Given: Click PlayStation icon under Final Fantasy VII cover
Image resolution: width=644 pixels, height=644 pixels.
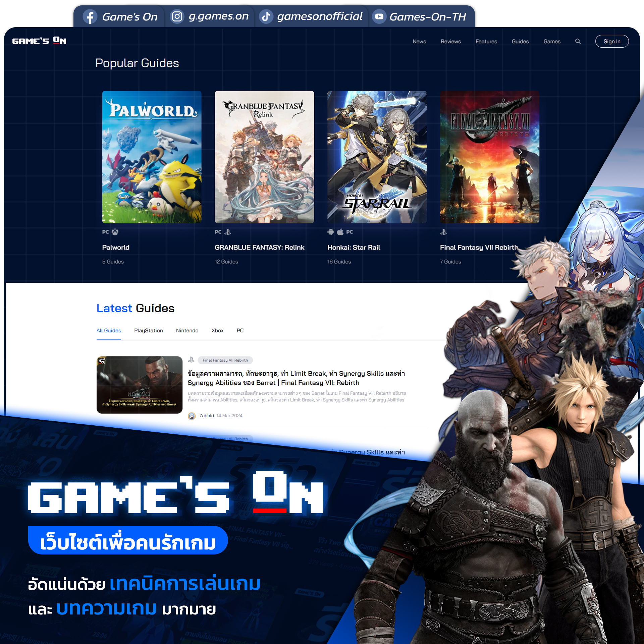Looking at the screenshot, I should coord(443,232).
